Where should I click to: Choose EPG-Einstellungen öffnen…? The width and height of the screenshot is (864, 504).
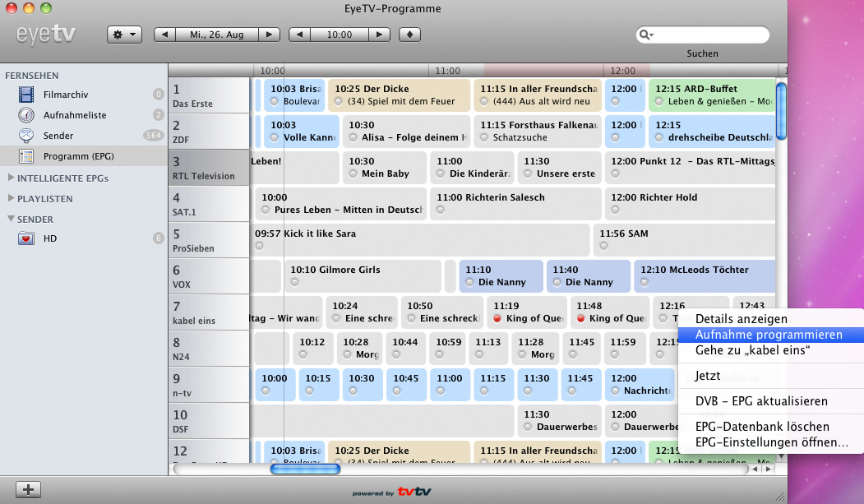pyautogui.click(x=771, y=442)
